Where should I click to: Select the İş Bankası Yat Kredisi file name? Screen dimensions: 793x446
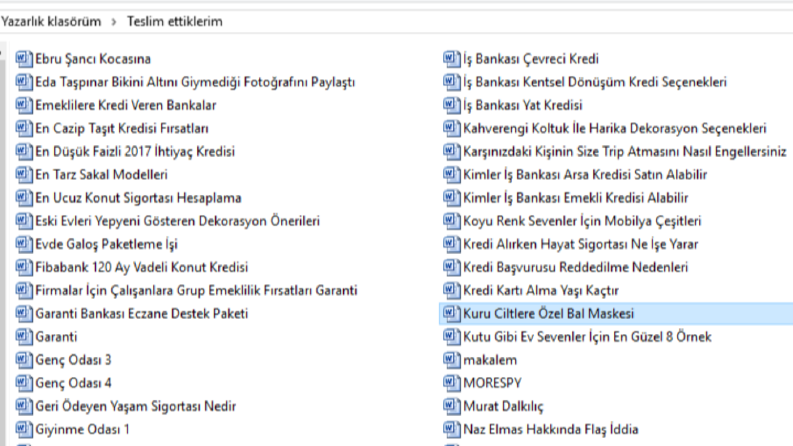pos(523,105)
